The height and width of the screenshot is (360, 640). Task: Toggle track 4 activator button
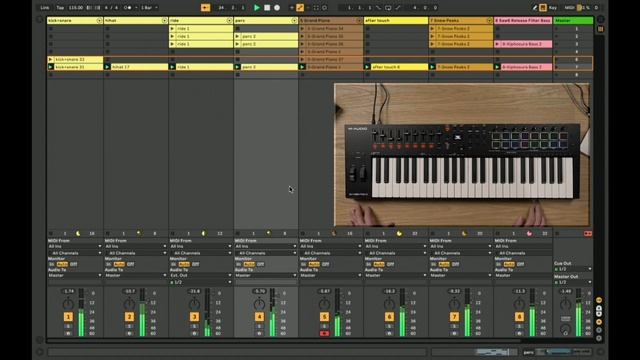[x=259, y=317]
